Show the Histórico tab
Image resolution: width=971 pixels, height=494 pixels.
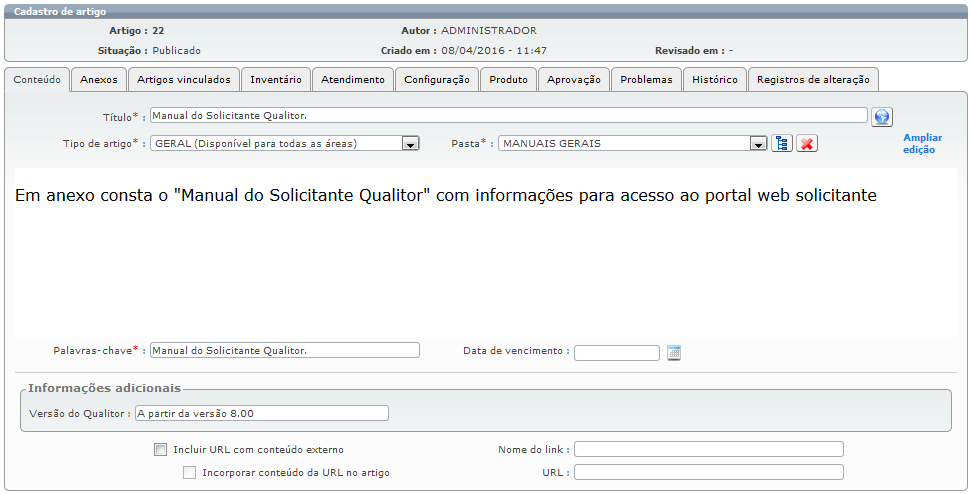tap(715, 79)
